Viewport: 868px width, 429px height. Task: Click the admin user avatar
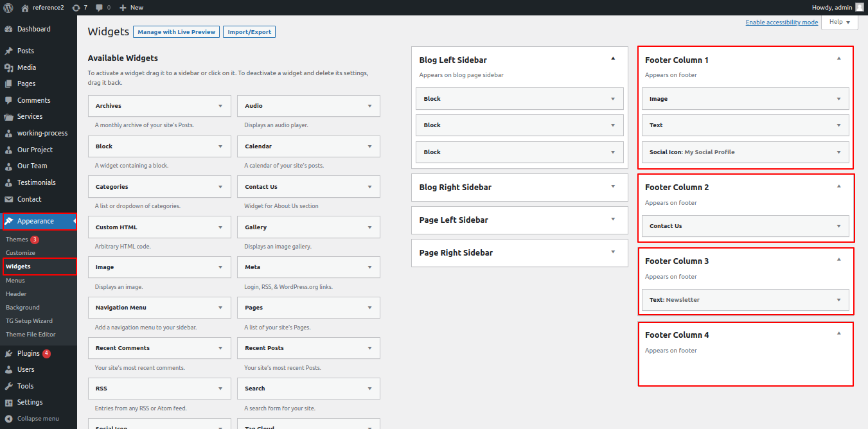point(859,8)
